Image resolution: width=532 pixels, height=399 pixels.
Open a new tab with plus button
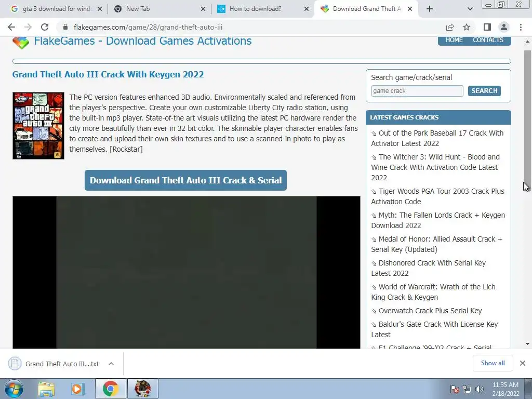click(x=430, y=9)
